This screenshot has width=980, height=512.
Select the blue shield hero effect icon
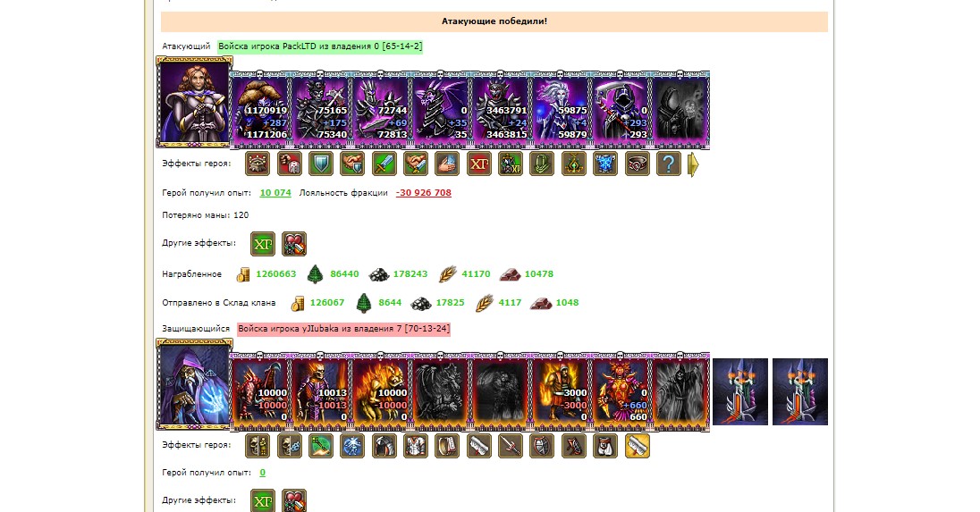pos(321,164)
